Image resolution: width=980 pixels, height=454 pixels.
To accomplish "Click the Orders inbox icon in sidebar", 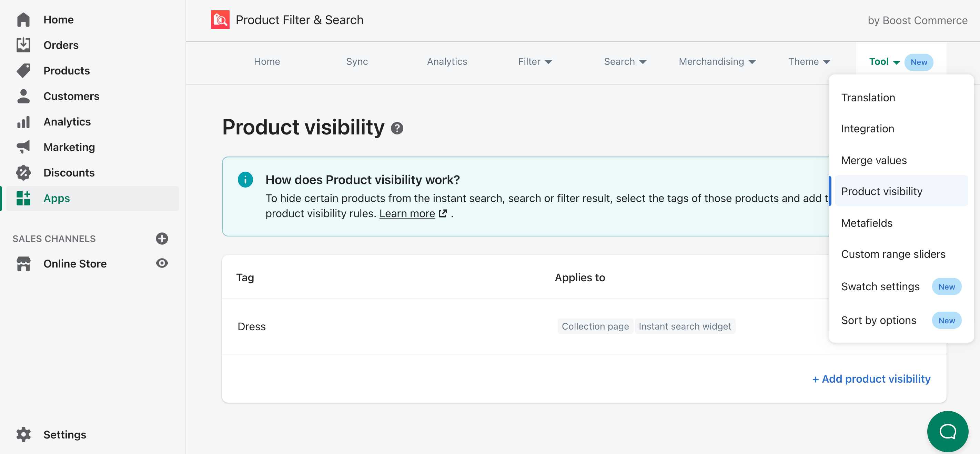I will [x=23, y=45].
